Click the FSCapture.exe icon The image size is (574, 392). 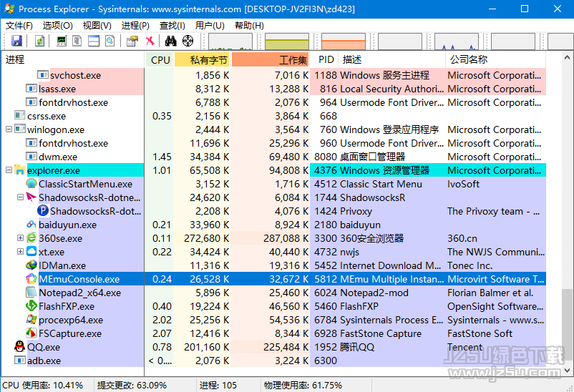pos(31,333)
